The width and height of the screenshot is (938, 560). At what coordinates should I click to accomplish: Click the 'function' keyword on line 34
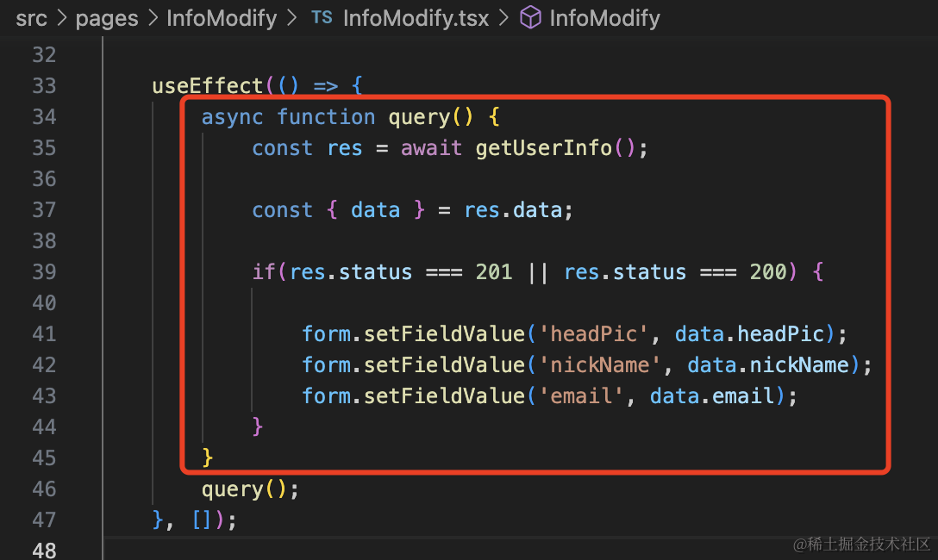coord(326,117)
